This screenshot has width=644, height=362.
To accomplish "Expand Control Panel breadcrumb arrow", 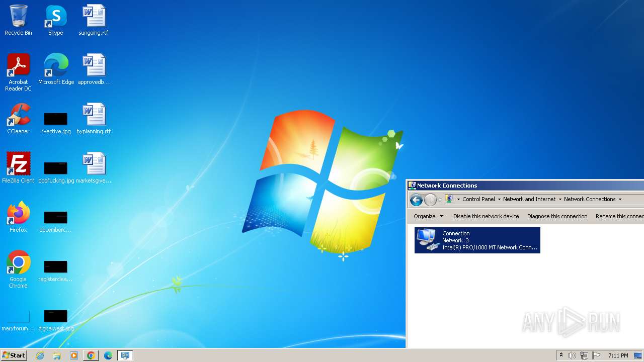I will [x=499, y=199].
